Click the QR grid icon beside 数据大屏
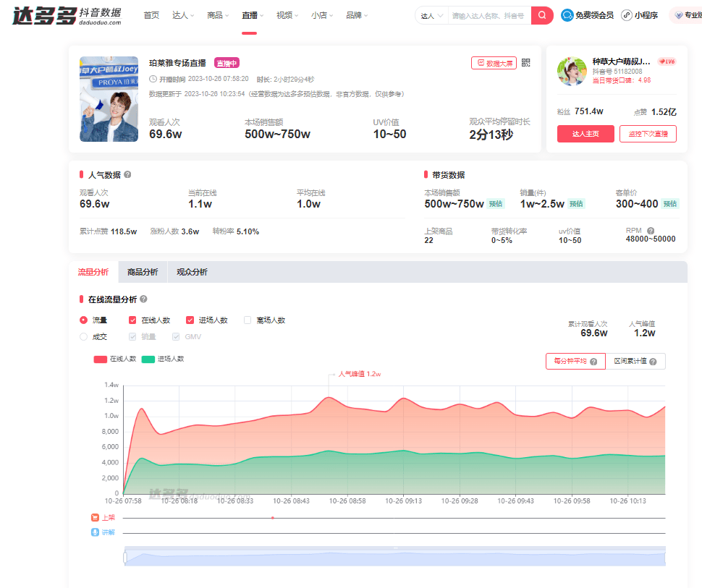 pos(525,62)
